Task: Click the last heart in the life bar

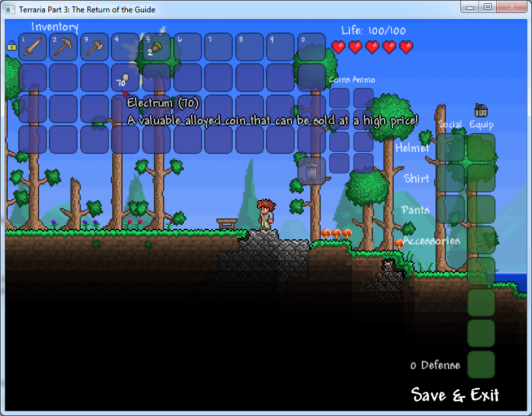Action: [406, 47]
